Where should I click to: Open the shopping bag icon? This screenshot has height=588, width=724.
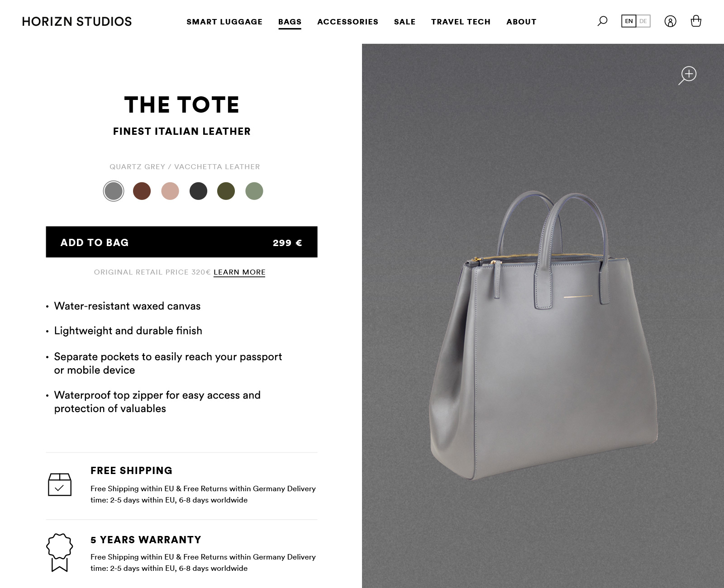tap(696, 21)
